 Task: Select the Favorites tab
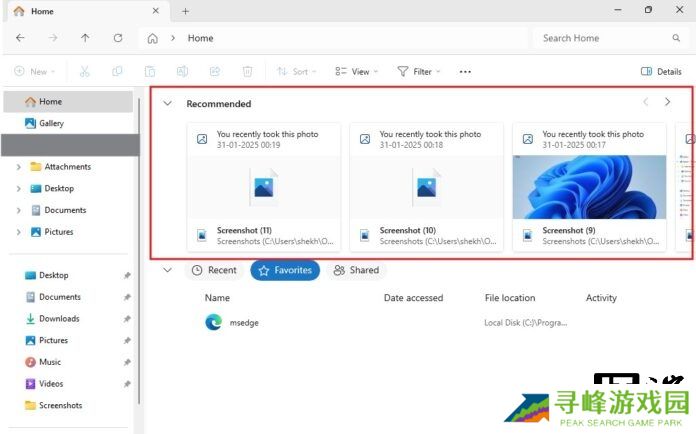[x=285, y=270]
